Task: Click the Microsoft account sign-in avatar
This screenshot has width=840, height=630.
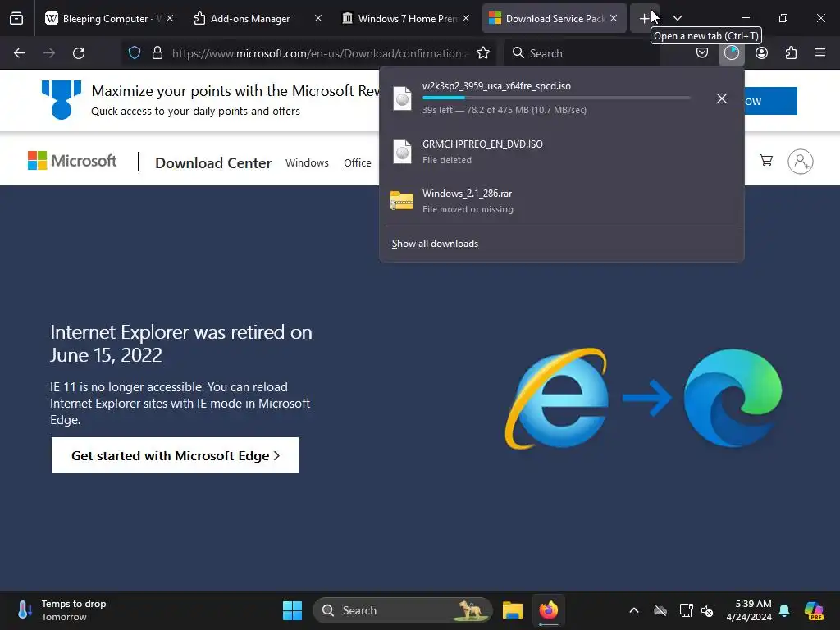Action: click(x=801, y=162)
